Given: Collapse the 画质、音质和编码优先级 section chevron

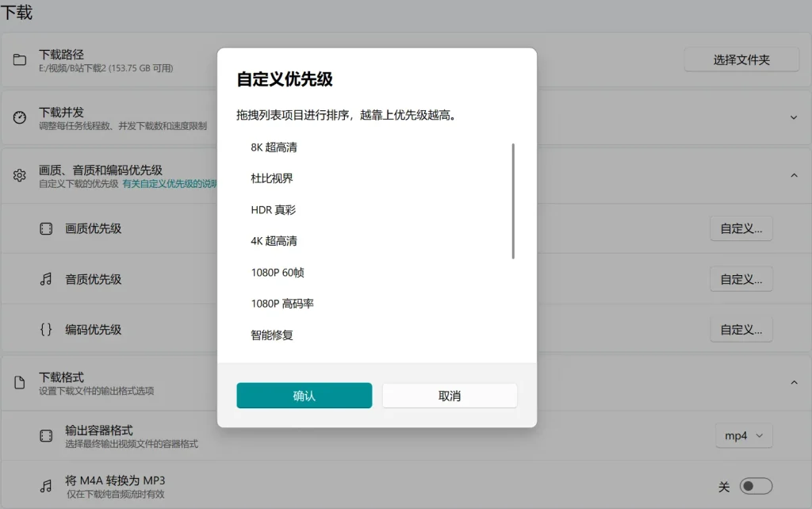Looking at the screenshot, I should (x=793, y=175).
